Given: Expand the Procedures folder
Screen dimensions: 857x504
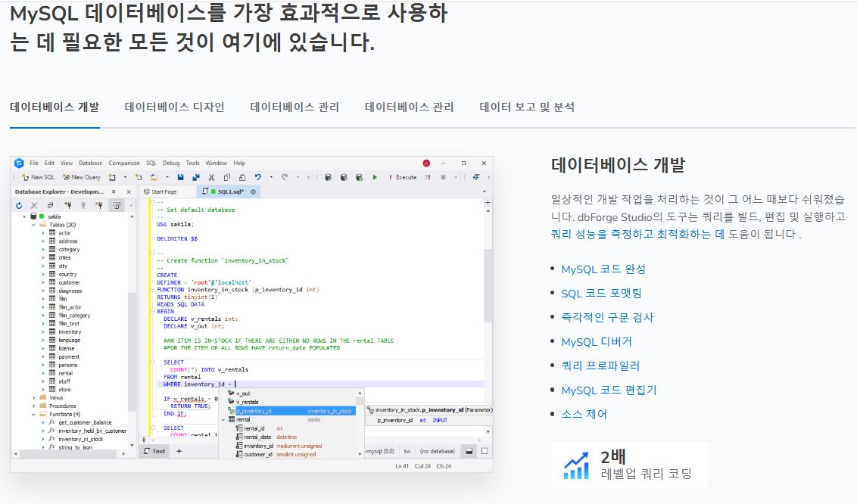Looking at the screenshot, I should tap(34, 406).
